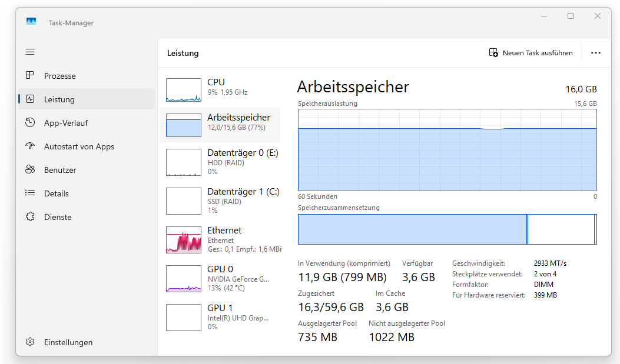The width and height of the screenshot is (620, 364).
Task: Click the 12,0/15,6 GB (77%) text
Action: [237, 128]
